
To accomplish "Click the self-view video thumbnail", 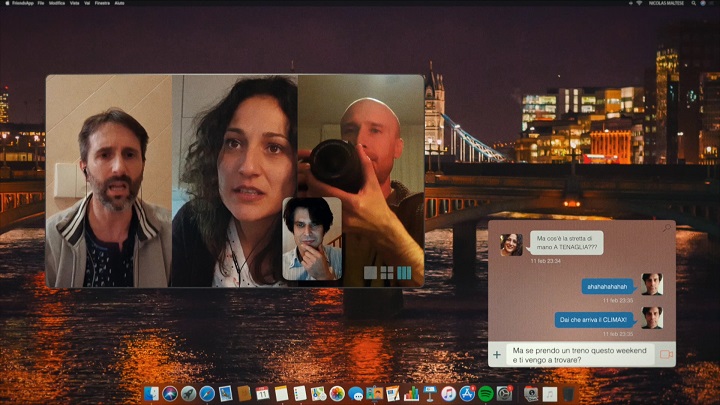I will pos(312,238).
